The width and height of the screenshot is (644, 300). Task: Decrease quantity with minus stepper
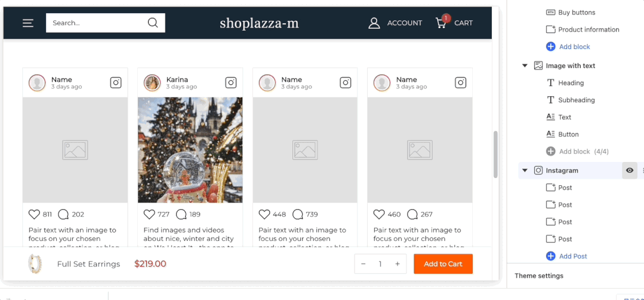pyautogui.click(x=363, y=264)
